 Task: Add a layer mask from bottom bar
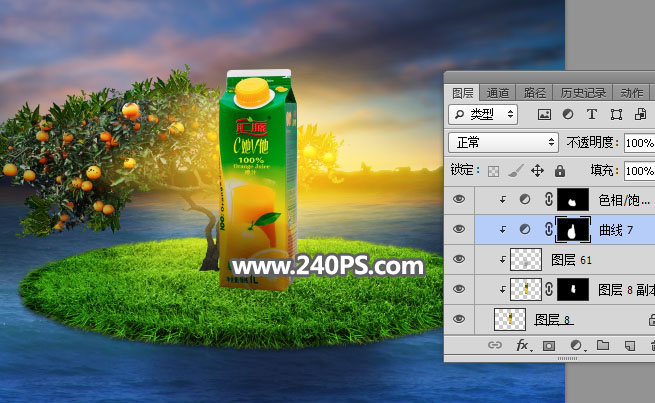548,345
